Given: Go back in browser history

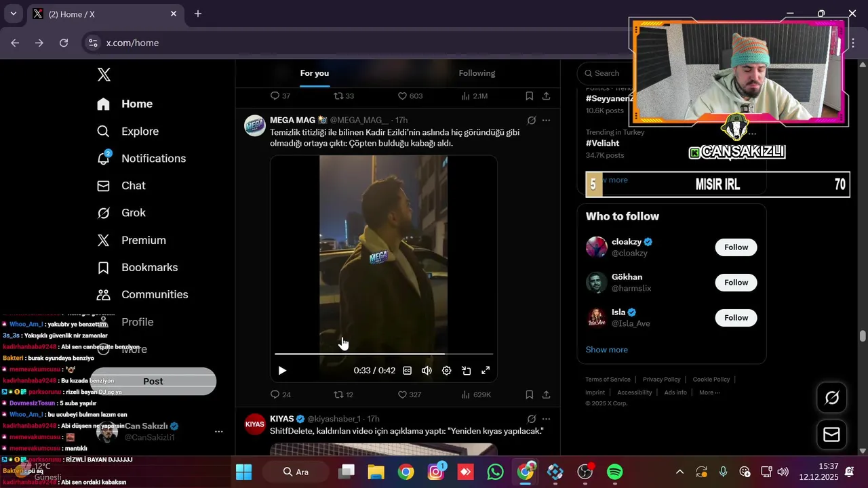Looking at the screenshot, I should tap(15, 43).
